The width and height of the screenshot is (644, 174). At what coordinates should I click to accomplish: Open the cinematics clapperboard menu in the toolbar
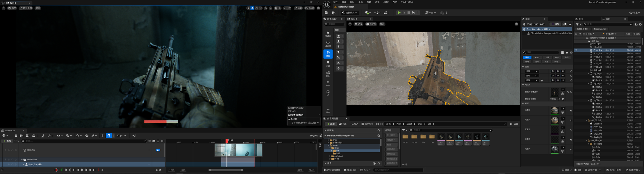tap(386, 13)
